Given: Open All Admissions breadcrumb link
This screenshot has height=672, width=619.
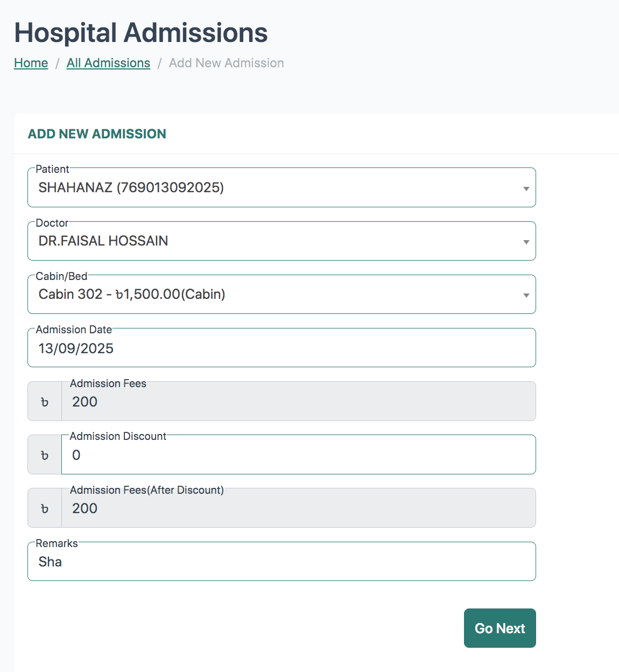Looking at the screenshot, I should (x=108, y=63).
